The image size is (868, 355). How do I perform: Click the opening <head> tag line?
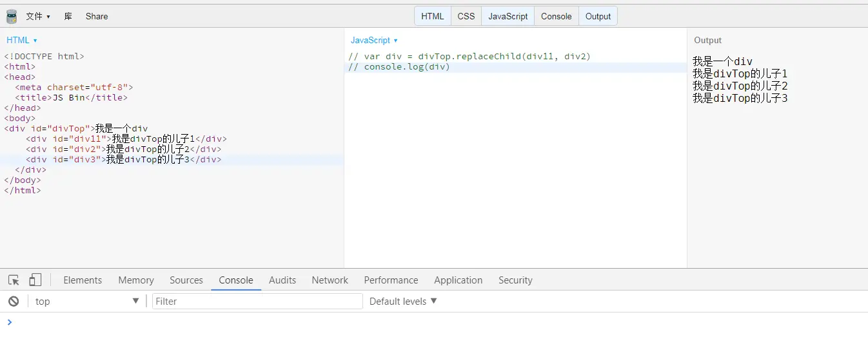pos(20,77)
